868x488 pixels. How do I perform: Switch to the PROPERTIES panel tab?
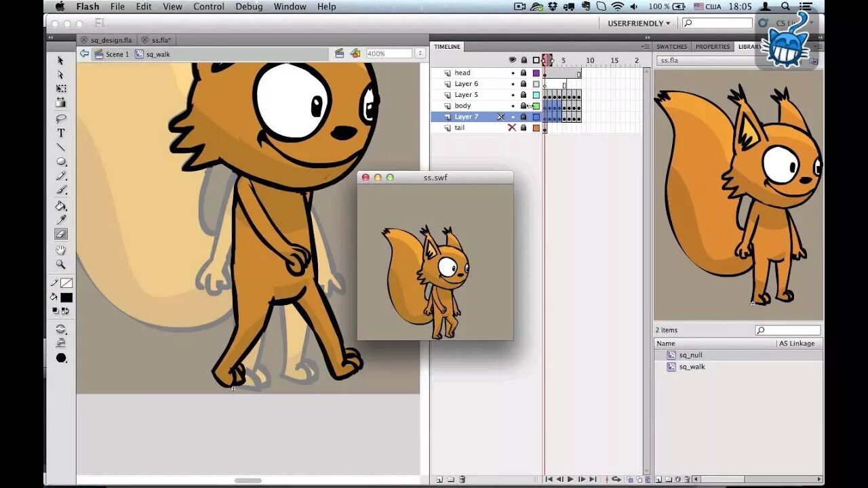pyautogui.click(x=713, y=47)
